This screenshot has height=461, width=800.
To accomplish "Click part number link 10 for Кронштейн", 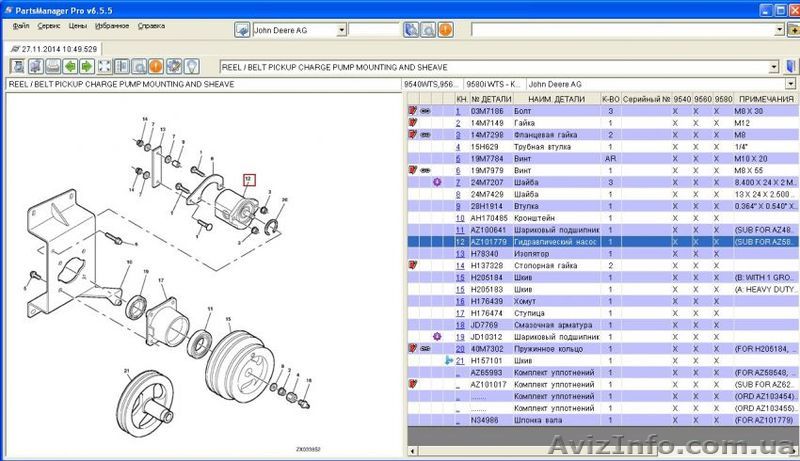I will (461, 218).
